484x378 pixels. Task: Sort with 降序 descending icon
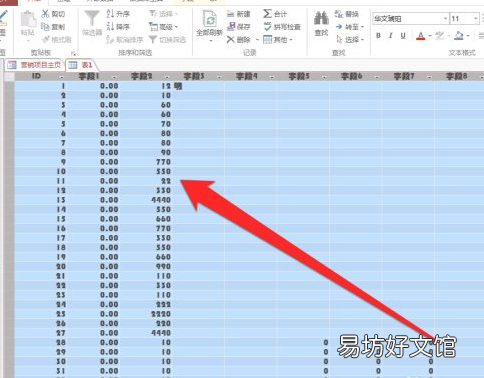coord(110,26)
